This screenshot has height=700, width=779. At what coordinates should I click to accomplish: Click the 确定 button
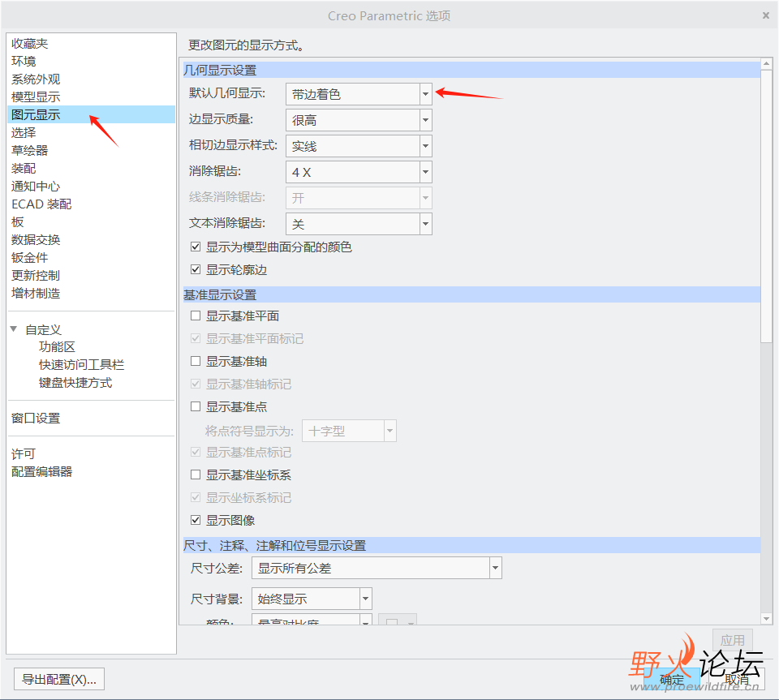(x=672, y=679)
